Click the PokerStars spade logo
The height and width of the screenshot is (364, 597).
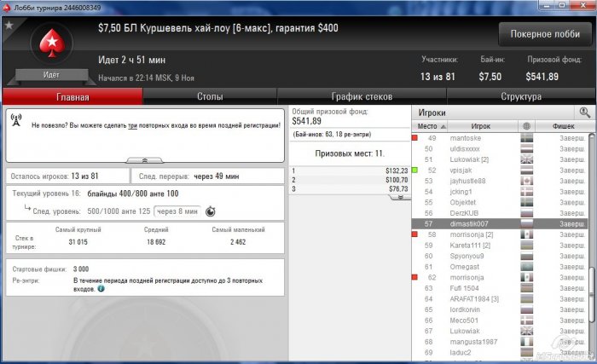[52, 43]
